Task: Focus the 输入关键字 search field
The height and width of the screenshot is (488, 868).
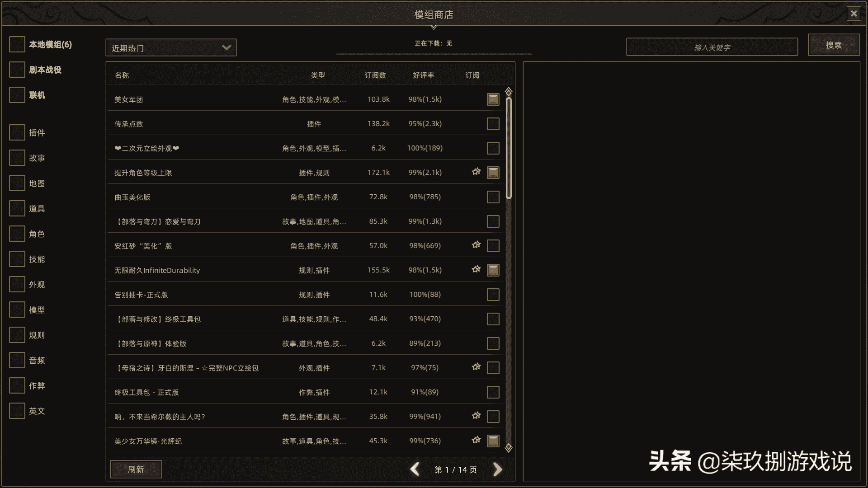Action: pyautogui.click(x=712, y=47)
